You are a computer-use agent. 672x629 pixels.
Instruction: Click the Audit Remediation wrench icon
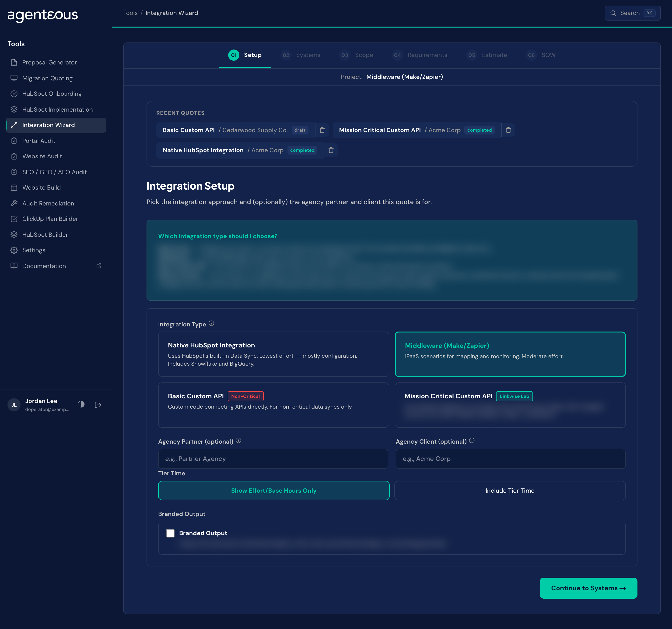tap(14, 203)
